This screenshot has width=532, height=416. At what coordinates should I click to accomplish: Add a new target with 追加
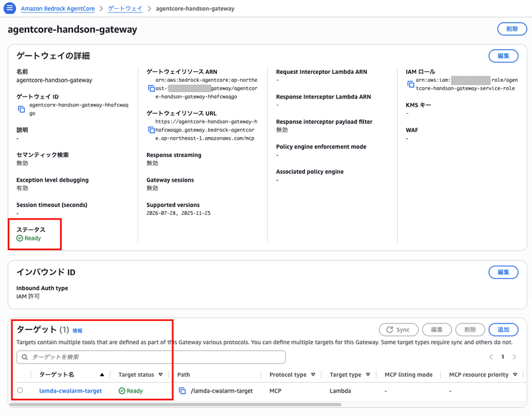[x=503, y=329]
